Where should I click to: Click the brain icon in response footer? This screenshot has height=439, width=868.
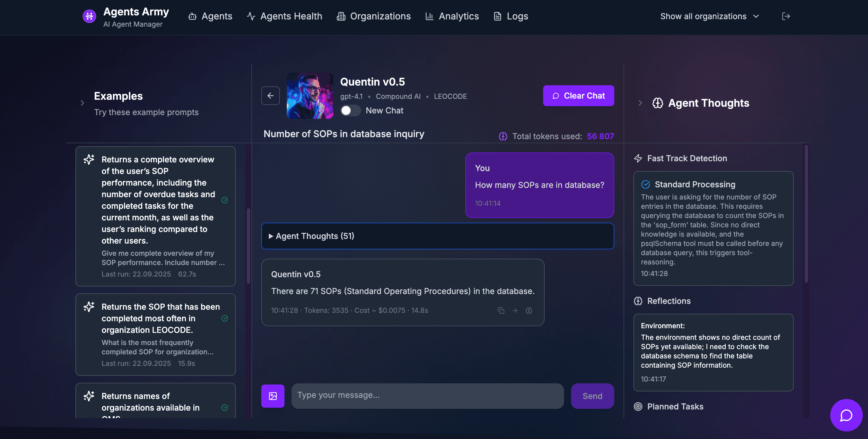tap(529, 310)
